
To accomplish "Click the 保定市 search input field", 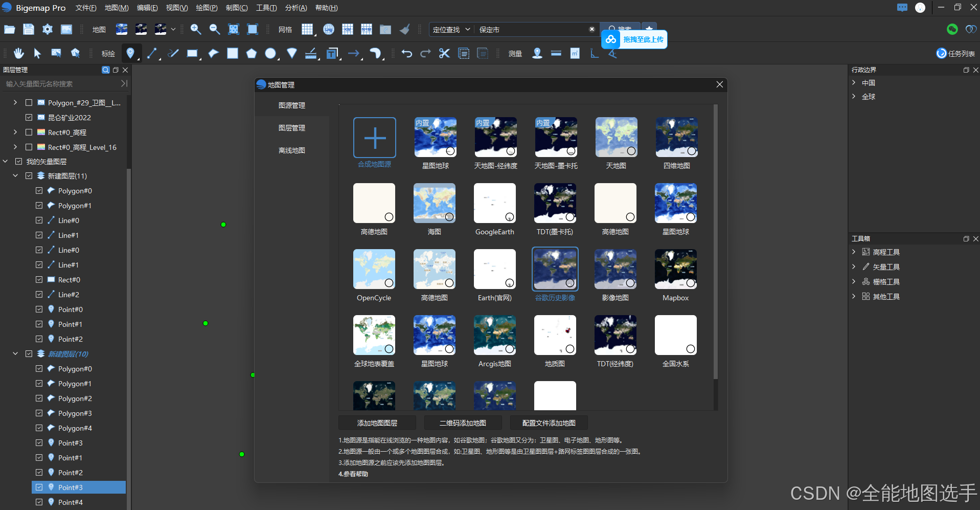I will coord(532,30).
